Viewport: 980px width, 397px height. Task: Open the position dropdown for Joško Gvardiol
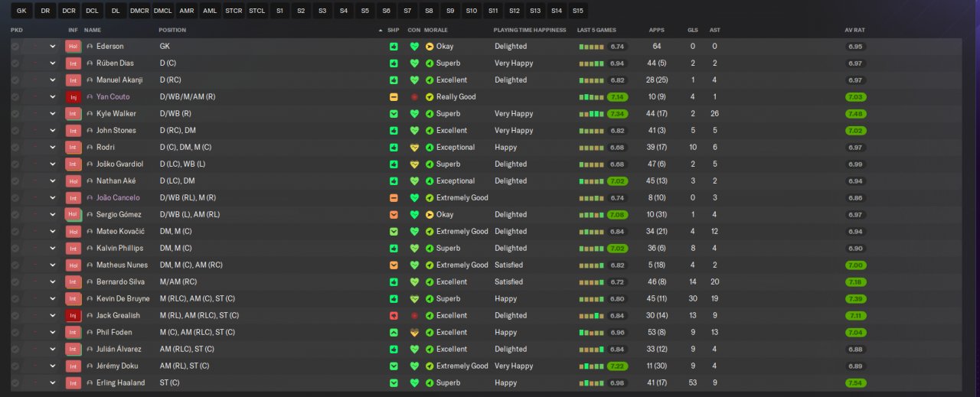pos(53,164)
